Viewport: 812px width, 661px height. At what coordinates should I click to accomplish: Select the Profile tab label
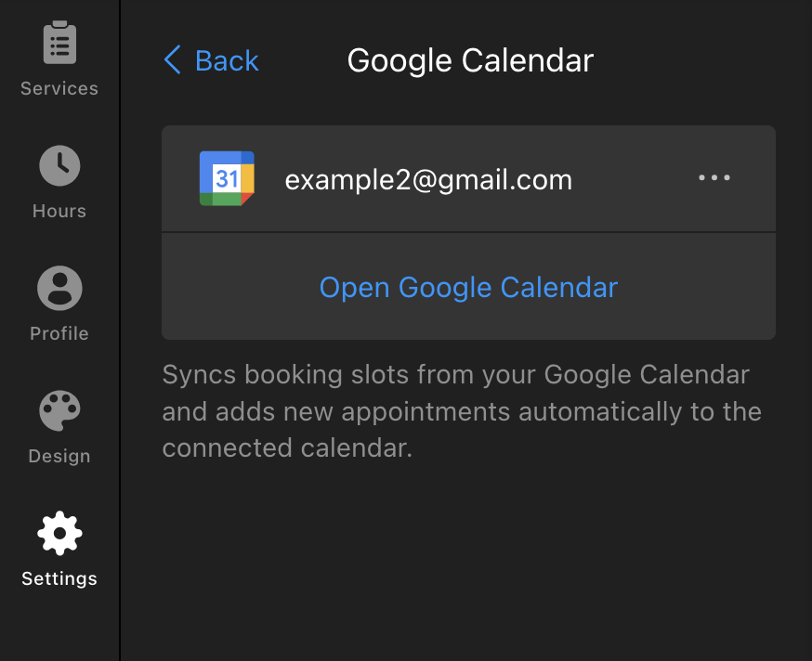[x=59, y=334]
